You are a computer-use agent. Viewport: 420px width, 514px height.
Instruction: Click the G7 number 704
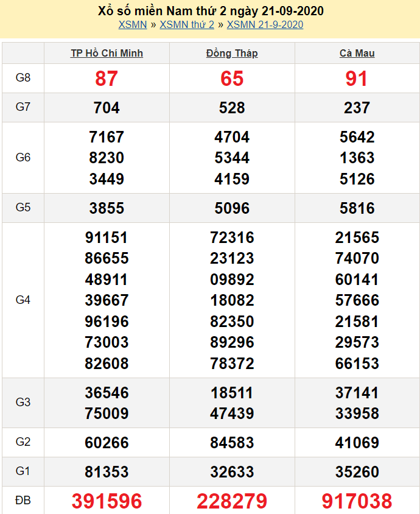pos(107,108)
